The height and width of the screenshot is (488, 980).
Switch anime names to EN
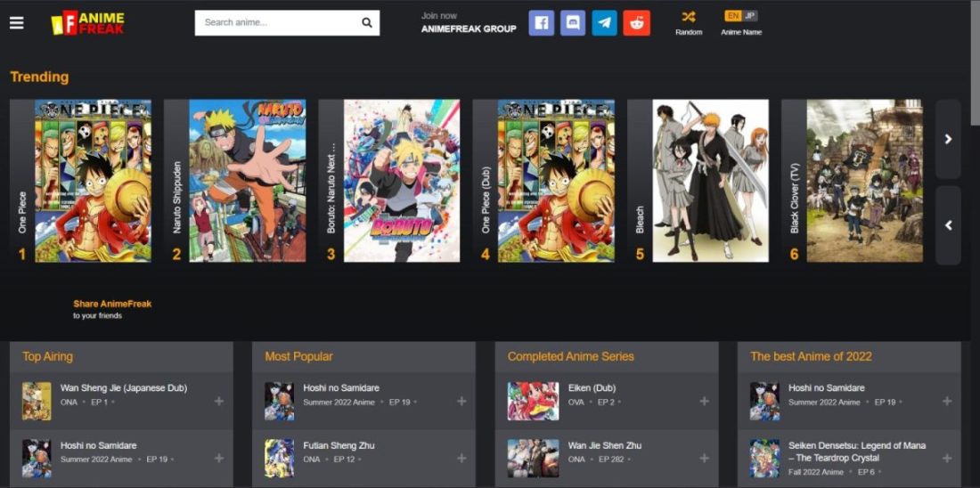[x=732, y=16]
